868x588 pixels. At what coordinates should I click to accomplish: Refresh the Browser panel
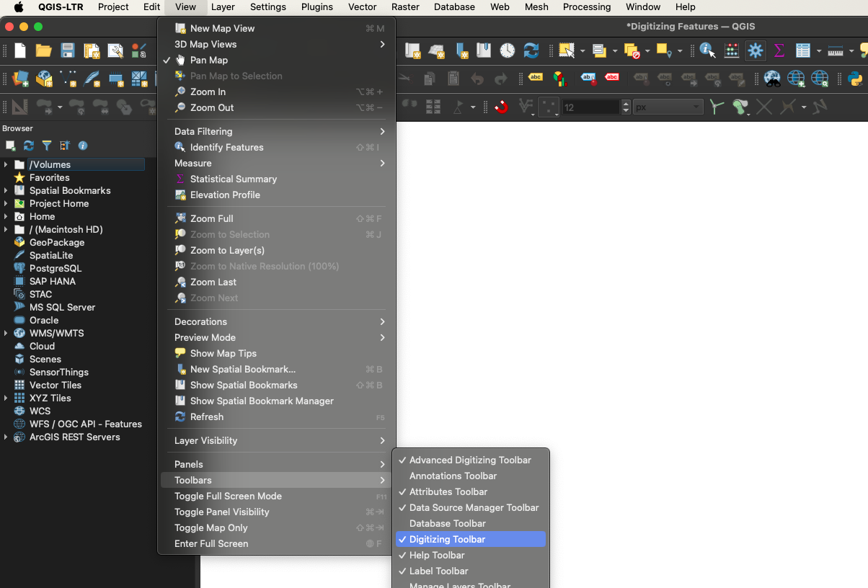pyautogui.click(x=29, y=146)
